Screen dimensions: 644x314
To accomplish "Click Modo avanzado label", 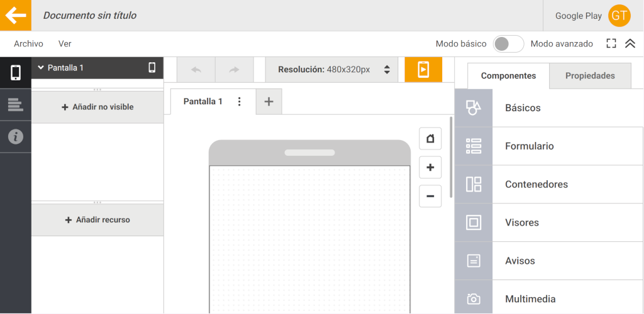I will pos(562,44).
